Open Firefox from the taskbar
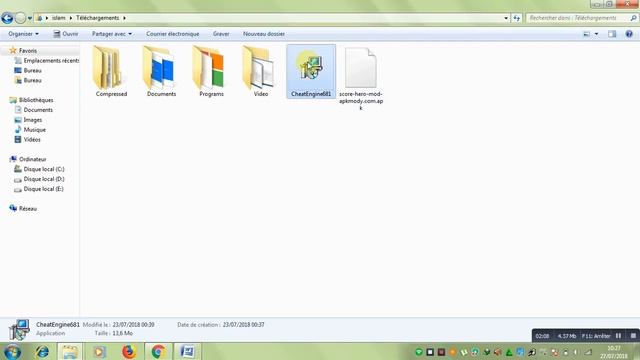This screenshot has height=360, width=640. pos(129,351)
